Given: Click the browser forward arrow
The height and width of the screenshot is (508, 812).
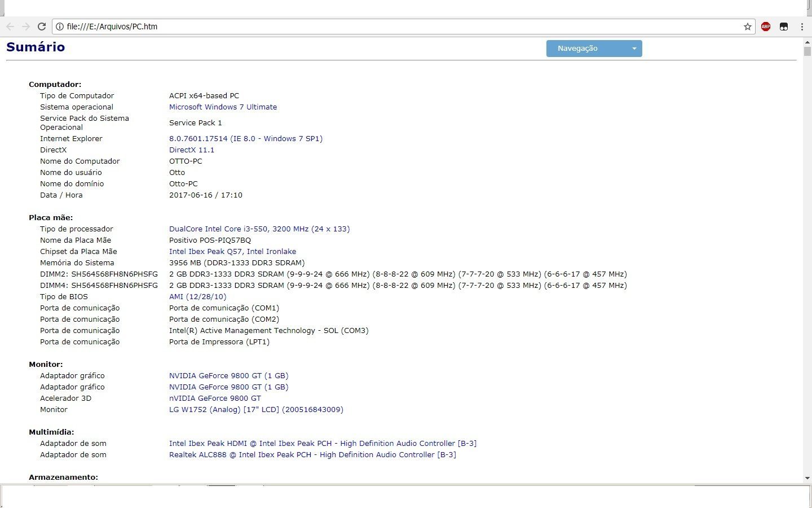Looking at the screenshot, I should (x=26, y=27).
